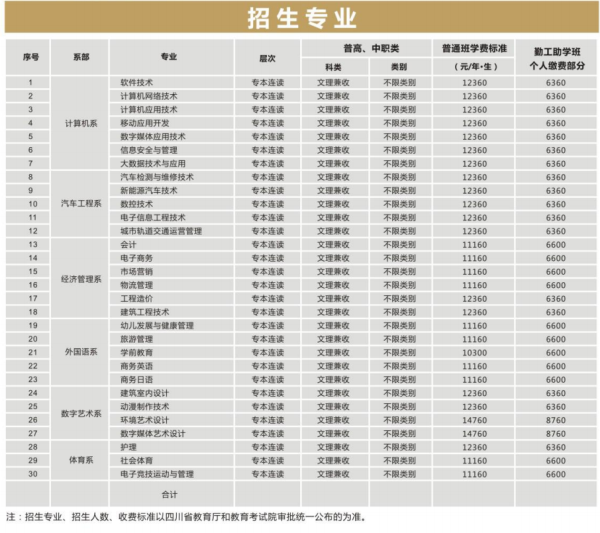Click the 动漫制作技术 major cell
Viewport: 600px width, 533px height.
tap(171, 406)
